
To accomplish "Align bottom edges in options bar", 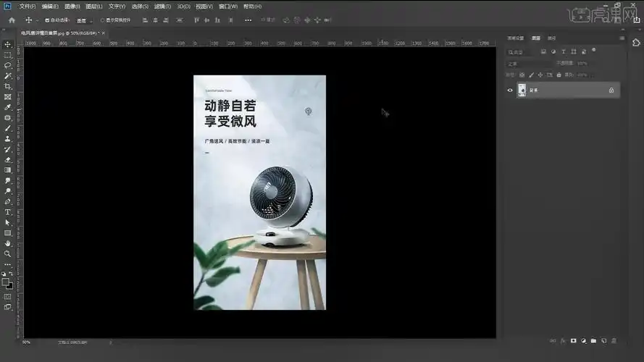I will (217, 20).
